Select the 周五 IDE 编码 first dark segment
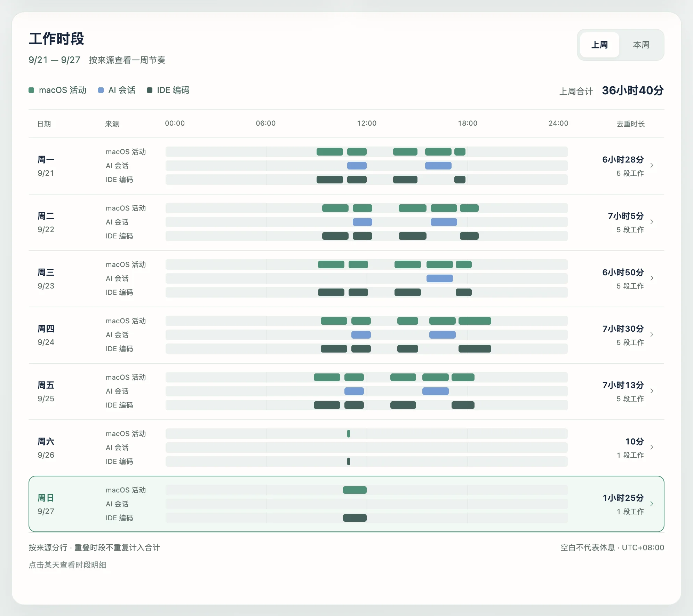This screenshot has height=616, width=693. [x=327, y=405]
